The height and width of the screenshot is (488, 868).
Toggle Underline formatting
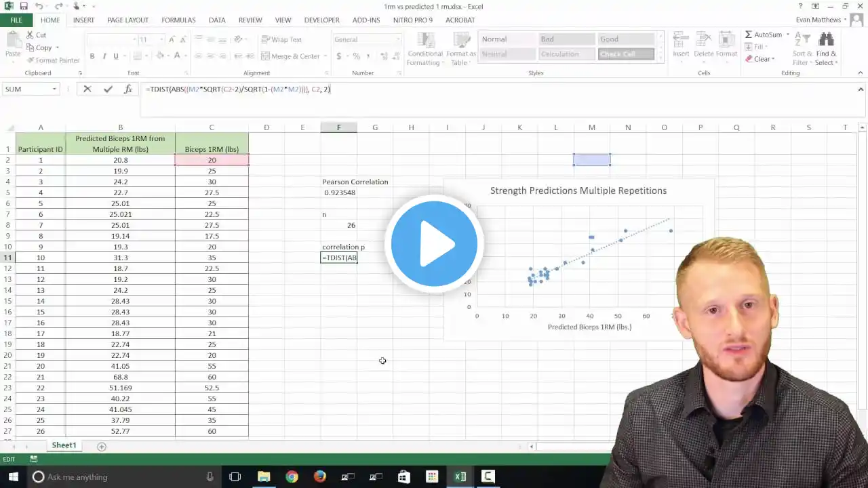116,56
